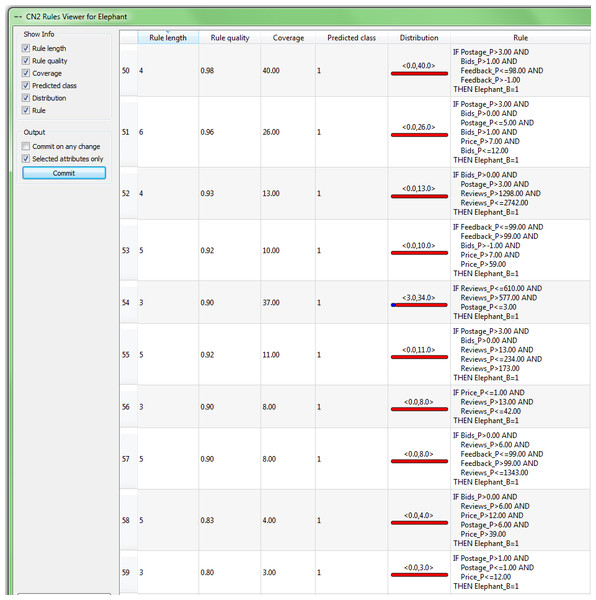Screen dimensions: 596x600
Task: Toggle Selected attributes only checkbox
Action: click(26, 158)
